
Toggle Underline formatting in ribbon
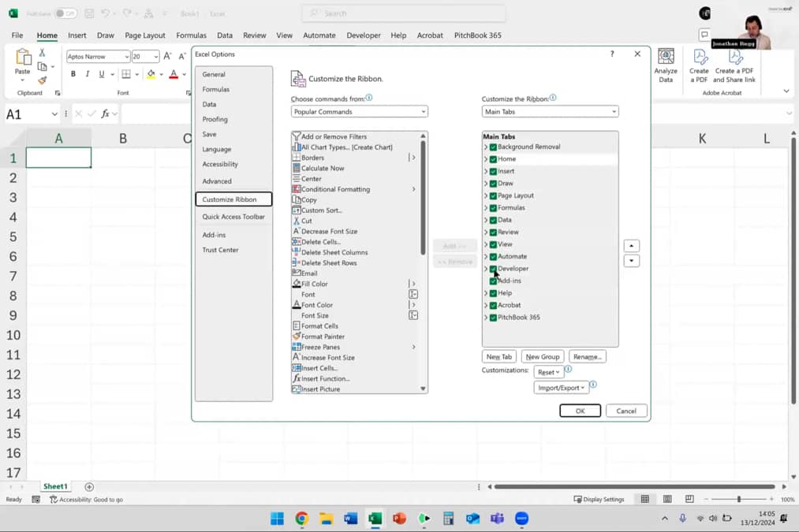click(102, 74)
